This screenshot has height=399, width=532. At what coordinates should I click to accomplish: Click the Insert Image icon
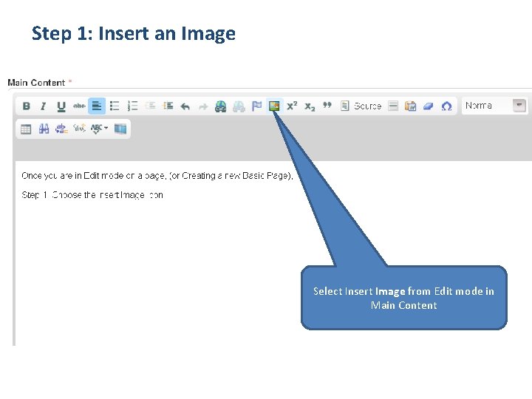pos(274,106)
